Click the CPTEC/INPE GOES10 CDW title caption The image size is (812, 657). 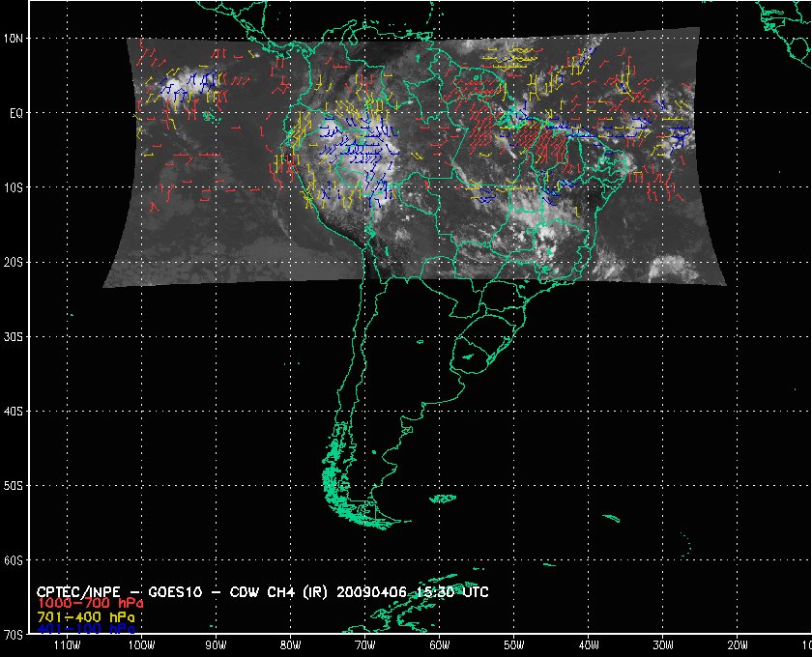pos(263,591)
